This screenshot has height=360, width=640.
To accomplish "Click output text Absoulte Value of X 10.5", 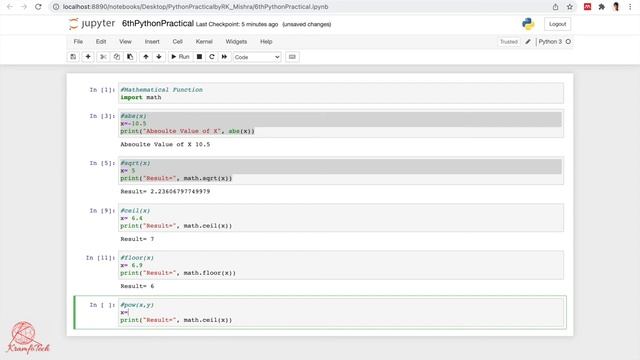I will click(x=165, y=144).
